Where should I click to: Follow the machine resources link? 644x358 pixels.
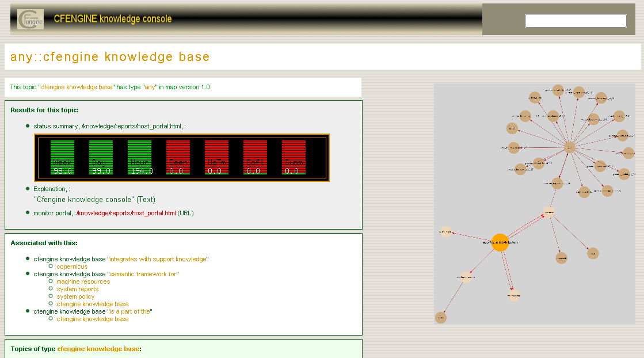pos(83,281)
